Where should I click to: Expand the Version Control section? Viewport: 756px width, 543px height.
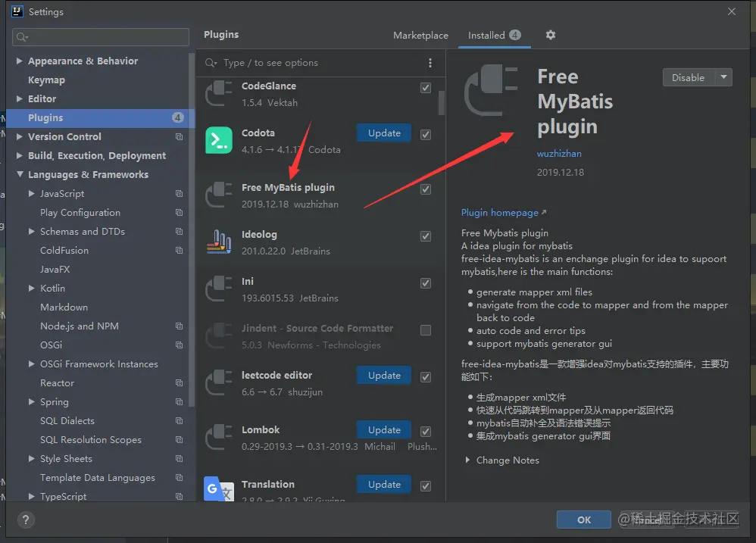[19, 137]
